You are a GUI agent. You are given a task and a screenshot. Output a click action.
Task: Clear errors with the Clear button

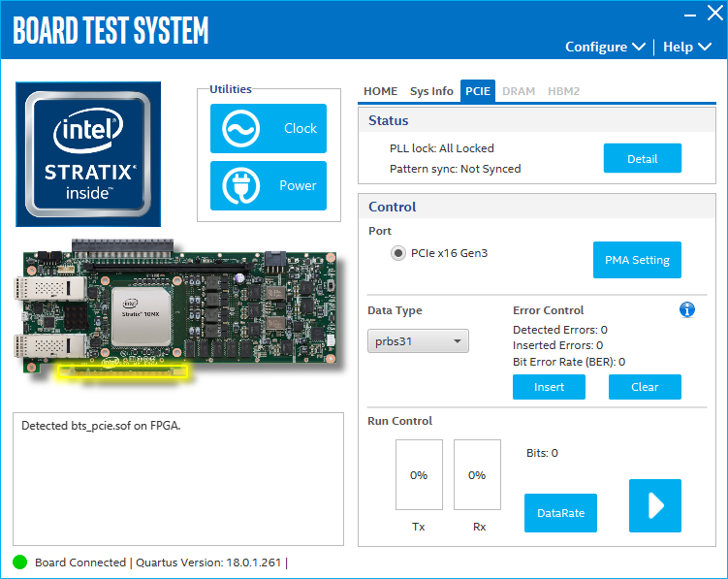[x=645, y=387]
